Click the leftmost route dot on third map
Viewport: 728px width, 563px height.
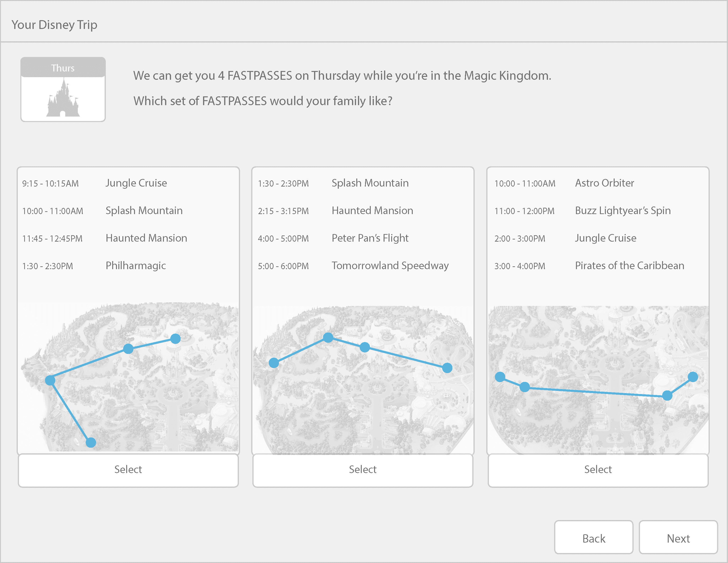pos(500,377)
